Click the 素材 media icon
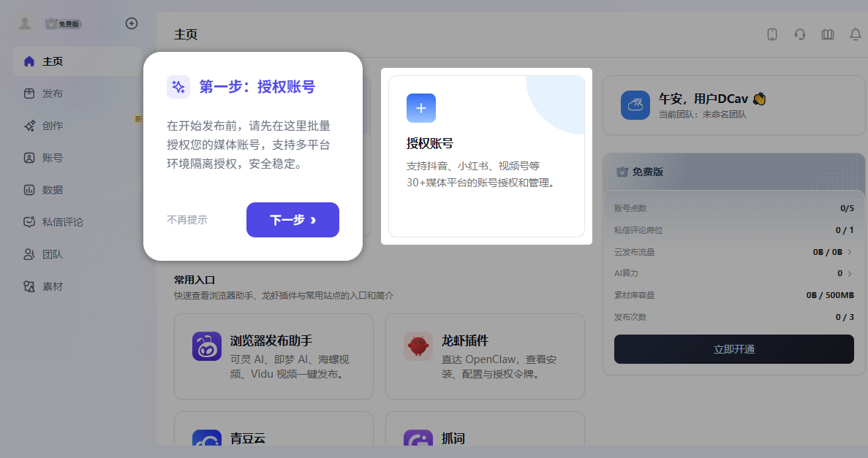The height and width of the screenshot is (458, 868). tap(29, 286)
